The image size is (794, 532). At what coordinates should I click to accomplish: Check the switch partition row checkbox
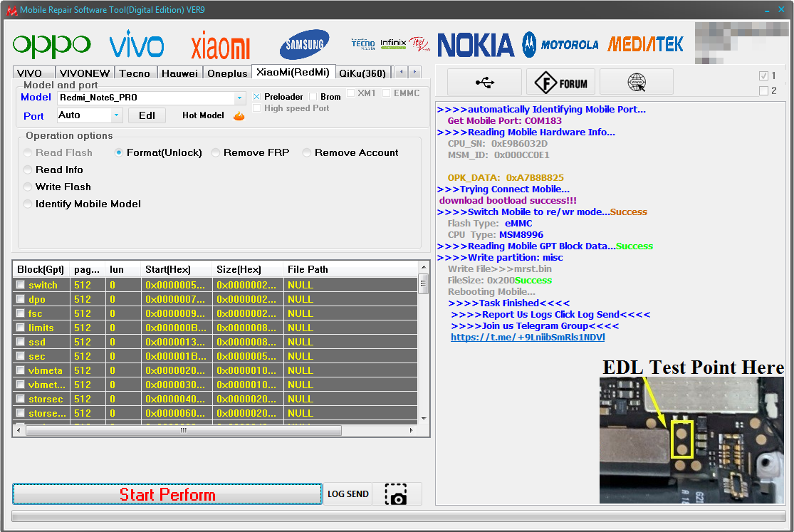[x=20, y=285]
